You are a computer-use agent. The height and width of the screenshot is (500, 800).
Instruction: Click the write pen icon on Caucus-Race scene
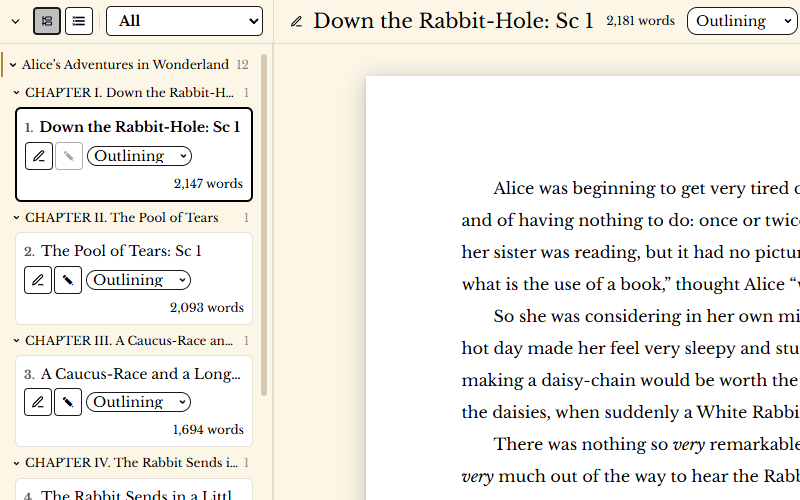point(67,402)
